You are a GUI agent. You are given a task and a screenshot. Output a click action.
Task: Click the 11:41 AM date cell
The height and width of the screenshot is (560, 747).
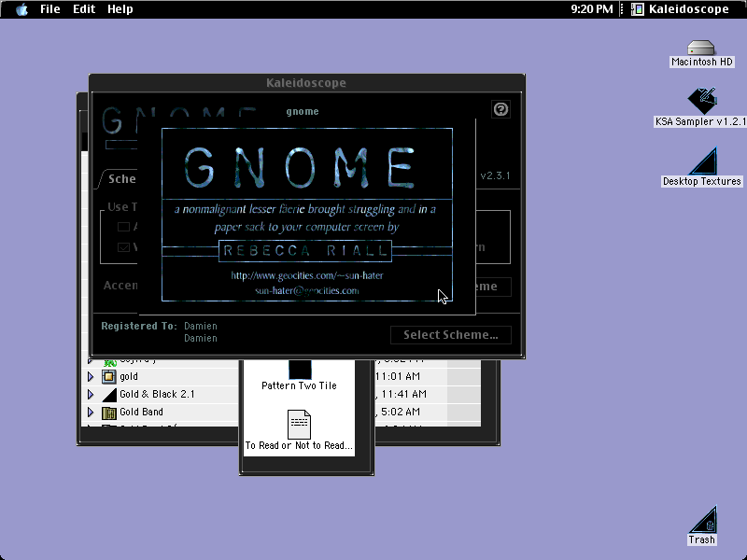[x=401, y=394]
